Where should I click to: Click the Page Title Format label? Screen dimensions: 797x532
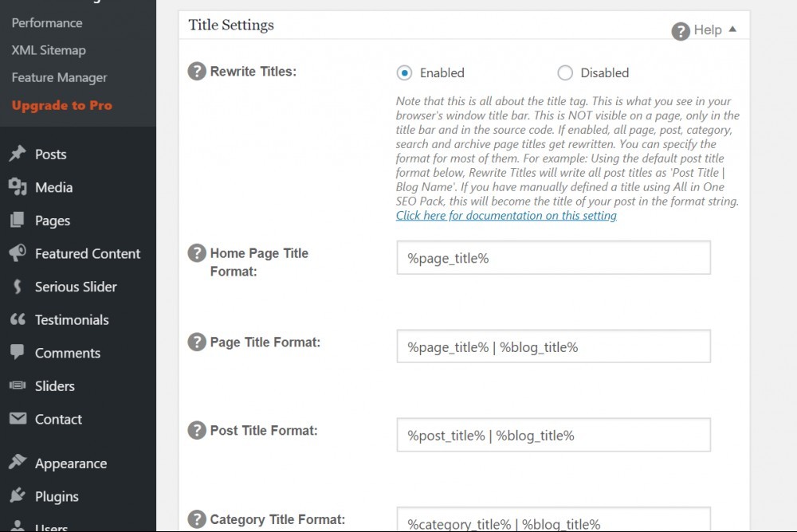[x=265, y=342]
